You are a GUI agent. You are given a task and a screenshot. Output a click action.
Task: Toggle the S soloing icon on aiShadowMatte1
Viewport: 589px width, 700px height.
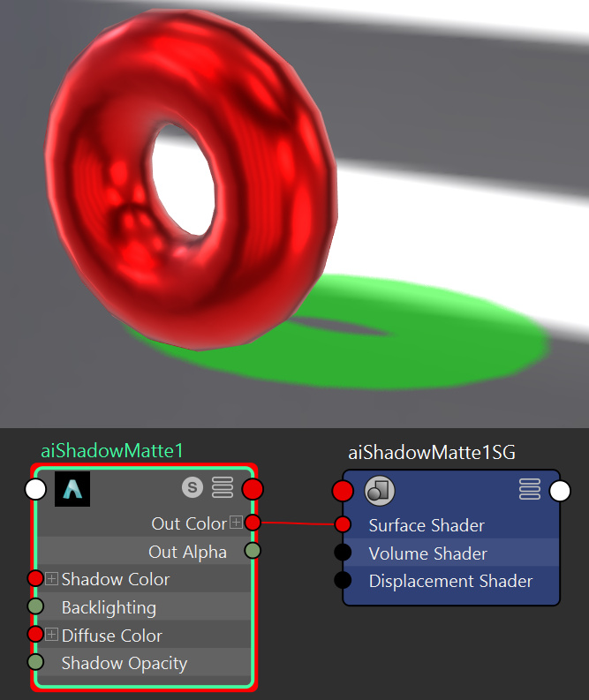tap(193, 487)
